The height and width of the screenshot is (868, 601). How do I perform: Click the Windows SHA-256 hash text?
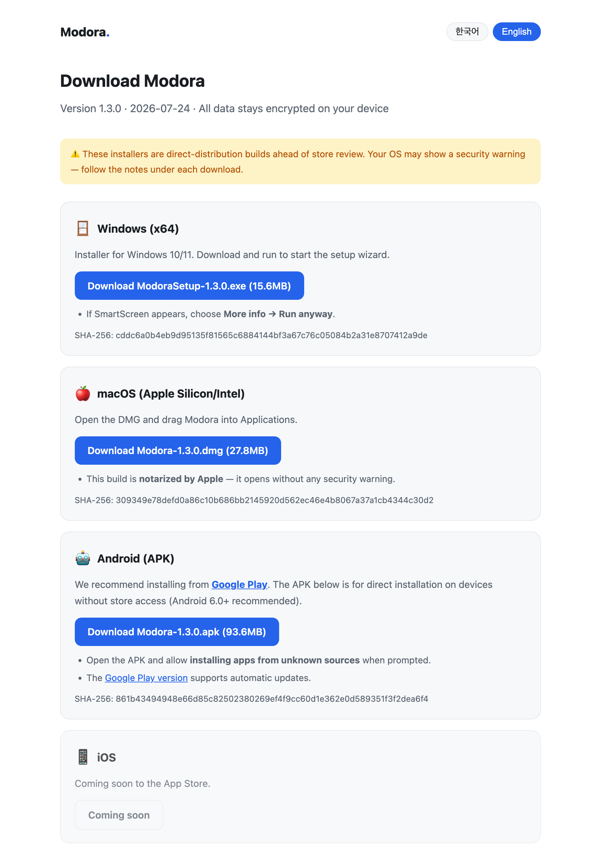pyautogui.click(x=251, y=336)
